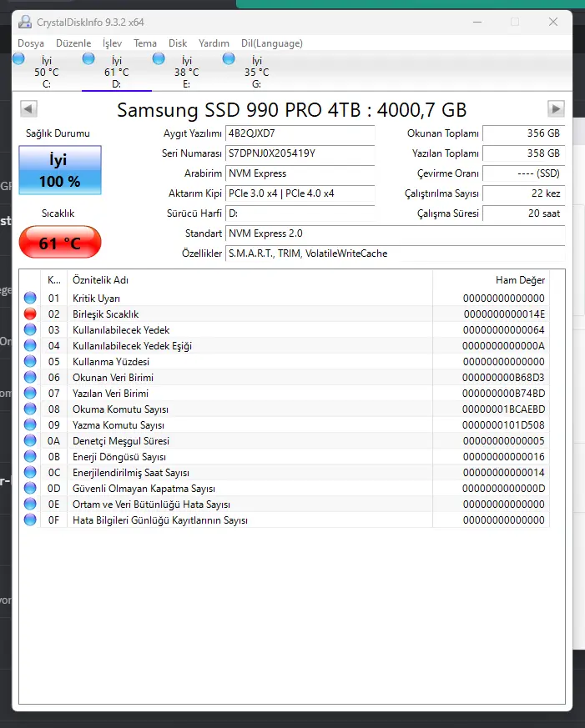Click the status dot for Yazılan Veri Birimi

30,393
